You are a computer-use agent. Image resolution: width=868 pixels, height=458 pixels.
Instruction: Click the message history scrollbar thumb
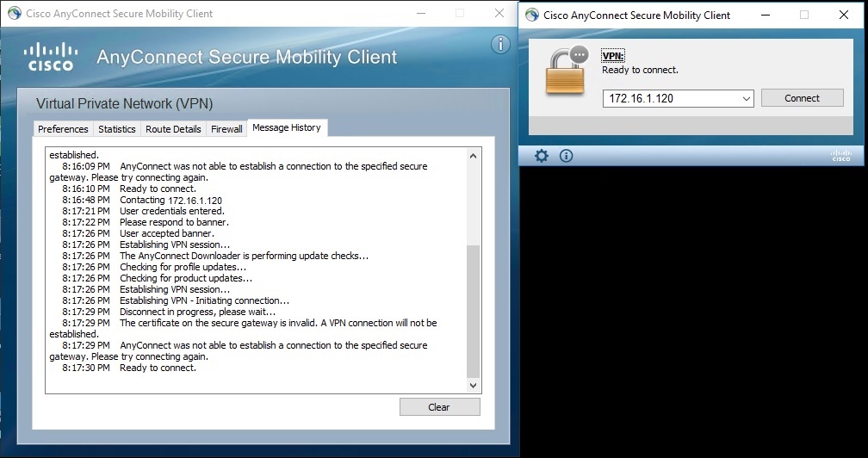coord(474,312)
